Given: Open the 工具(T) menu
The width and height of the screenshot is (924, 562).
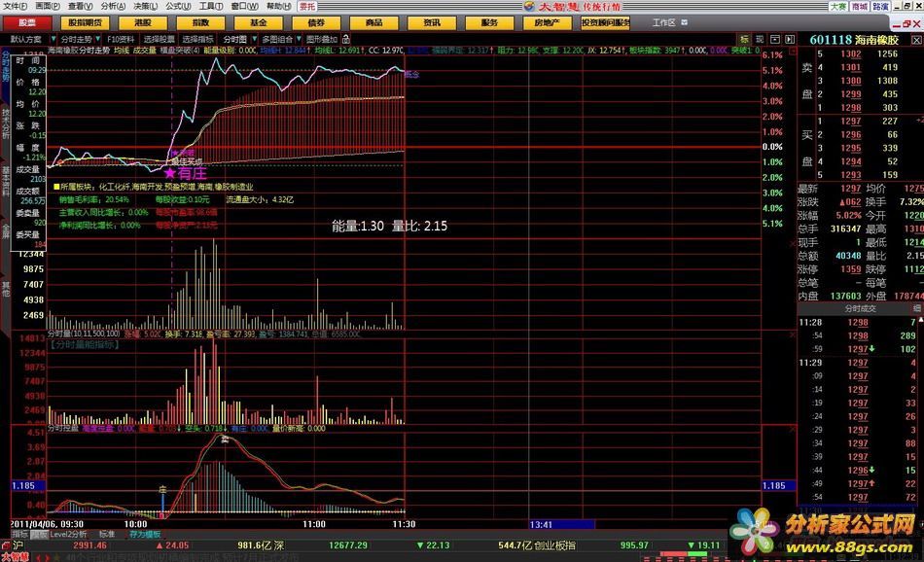Looking at the screenshot, I should pos(210,6).
